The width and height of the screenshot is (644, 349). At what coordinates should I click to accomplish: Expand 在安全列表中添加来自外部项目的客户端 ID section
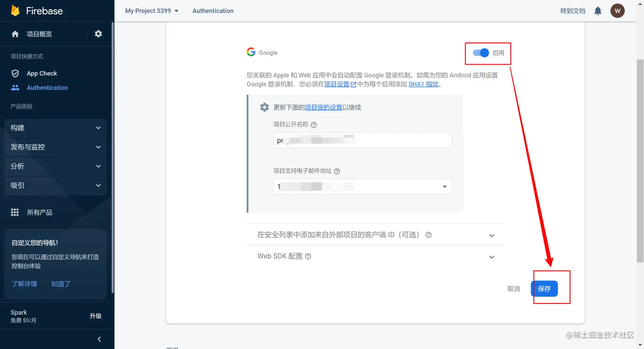click(375, 235)
